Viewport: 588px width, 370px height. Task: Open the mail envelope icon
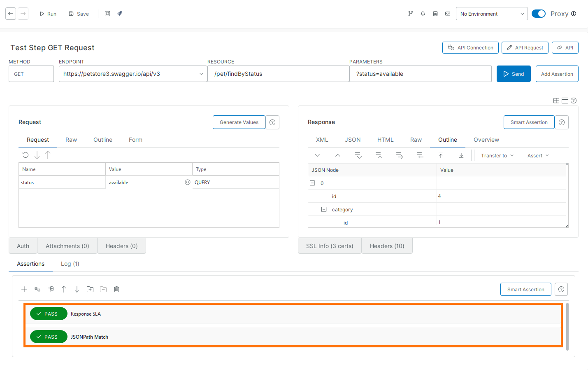[447, 14]
